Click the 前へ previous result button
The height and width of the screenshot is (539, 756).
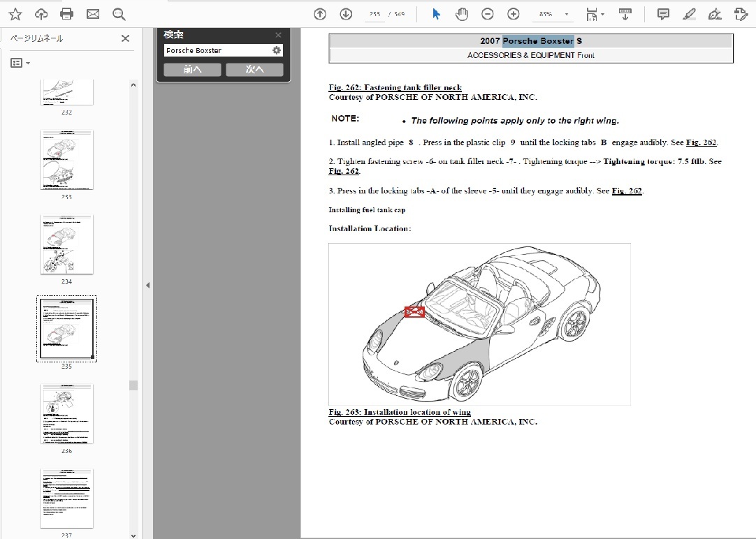tap(192, 69)
